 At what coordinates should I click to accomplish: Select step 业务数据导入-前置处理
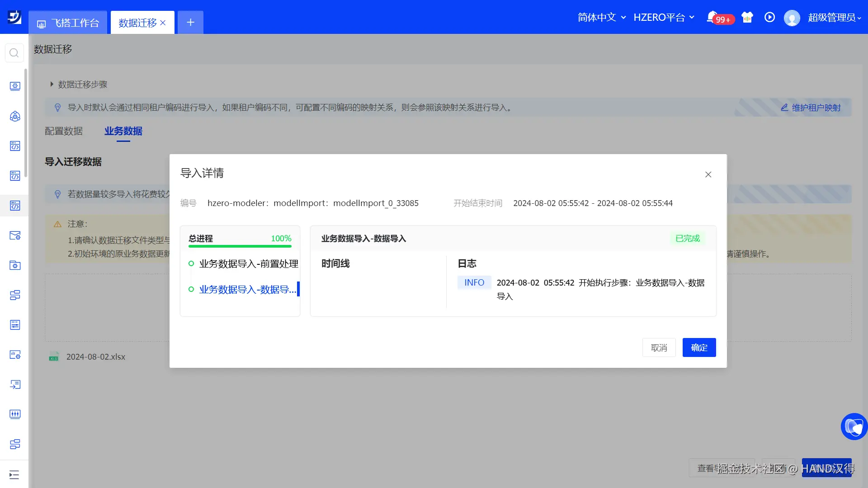pos(248,263)
